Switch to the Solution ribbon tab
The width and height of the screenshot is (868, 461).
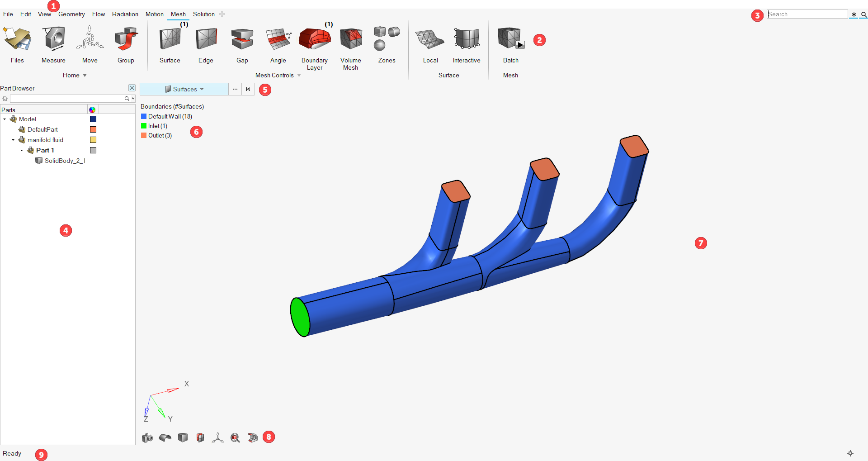point(203,14)
